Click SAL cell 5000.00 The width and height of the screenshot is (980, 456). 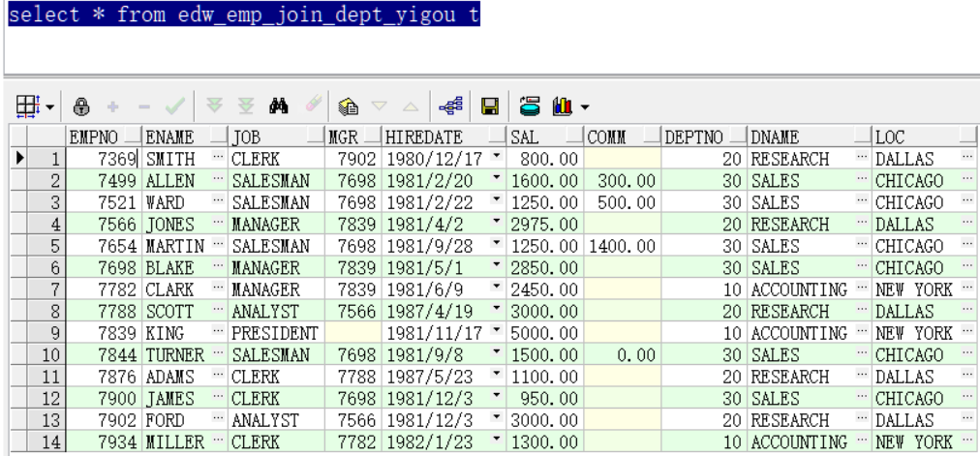545,333
